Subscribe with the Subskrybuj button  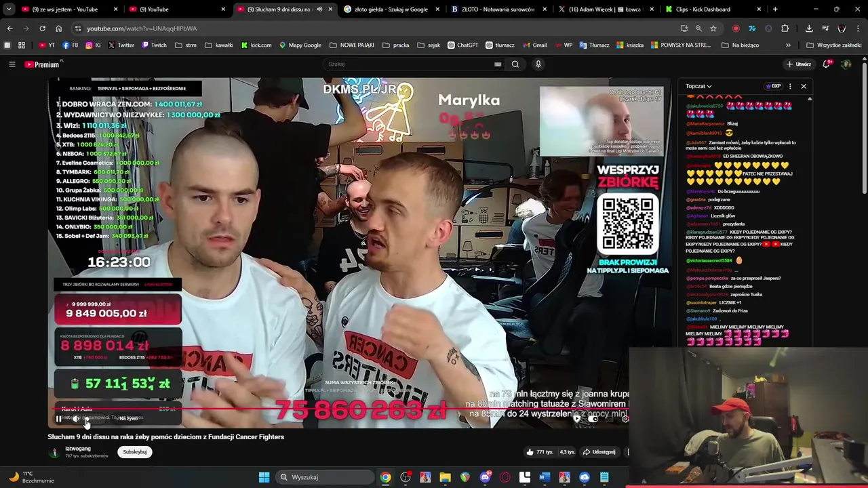click(x=135, y=452)
